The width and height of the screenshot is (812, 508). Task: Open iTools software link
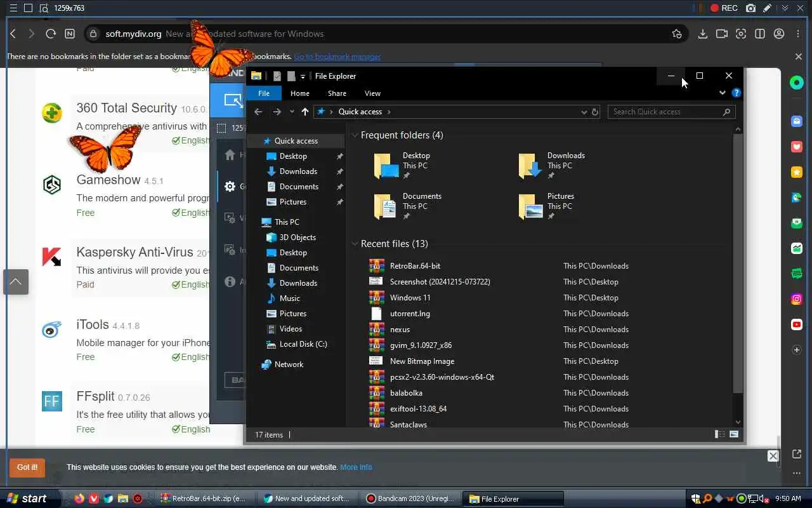click(93, 324)
